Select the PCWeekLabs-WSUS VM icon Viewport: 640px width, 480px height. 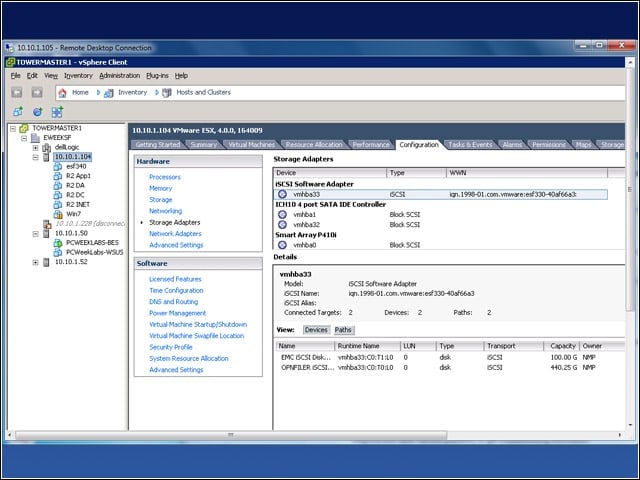(x=58, y=252)
